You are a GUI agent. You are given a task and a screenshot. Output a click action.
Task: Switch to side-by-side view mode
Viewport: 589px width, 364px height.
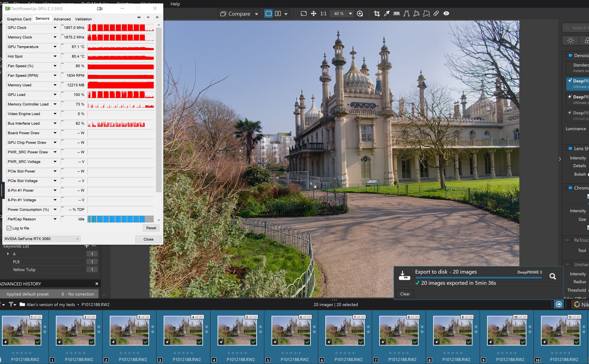coord(278,13)
